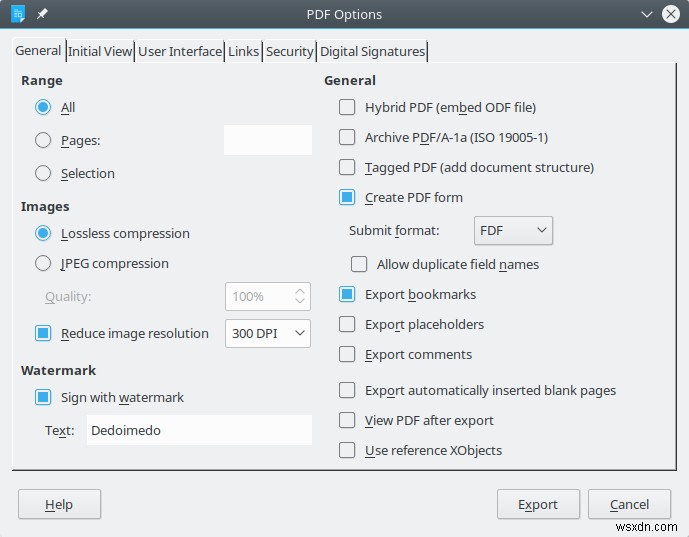Switch to the Security tab

289,51
